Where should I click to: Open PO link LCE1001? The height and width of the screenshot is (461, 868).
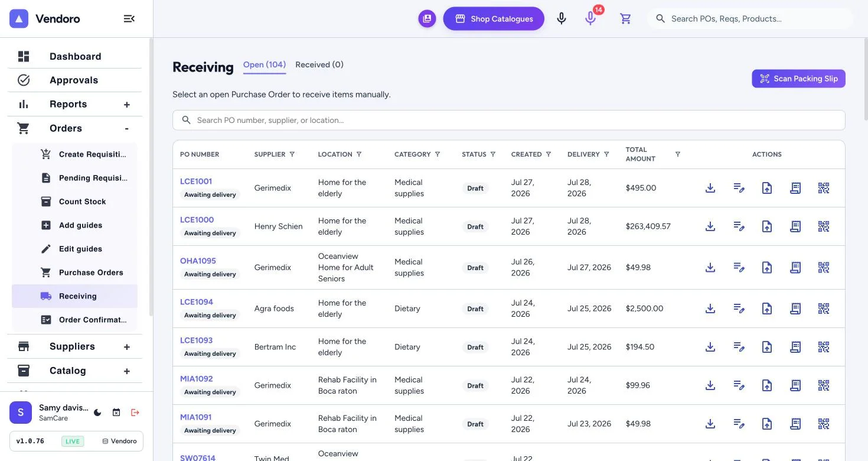pos(196,181)
